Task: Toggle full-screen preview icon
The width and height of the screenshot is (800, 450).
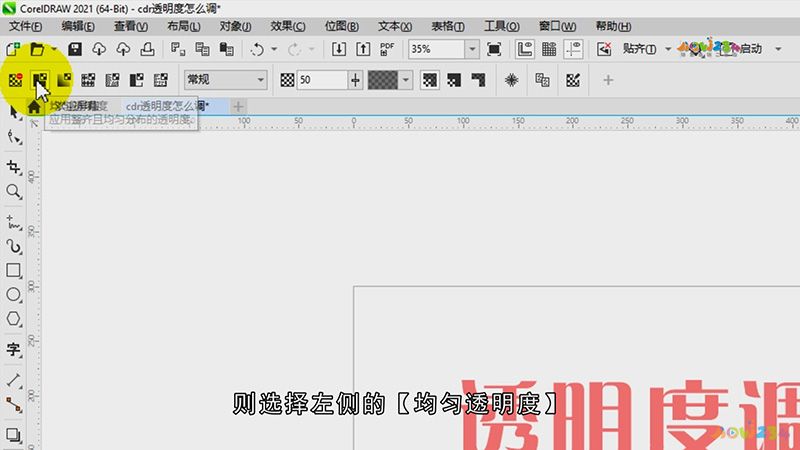Action: [494, 49]
